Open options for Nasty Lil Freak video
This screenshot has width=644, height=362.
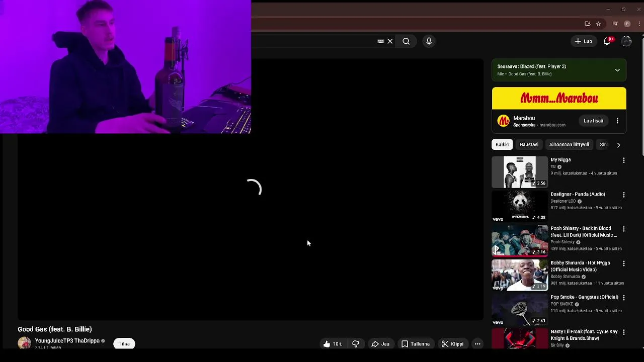click(x=623, y=332)
